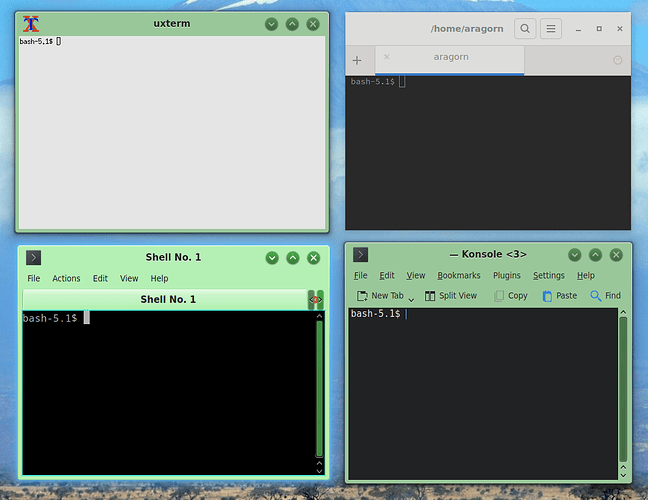The height and width of the screenshot is (500, 648).
Task: Maximize the uxterm window
Action: coord(292,24)
